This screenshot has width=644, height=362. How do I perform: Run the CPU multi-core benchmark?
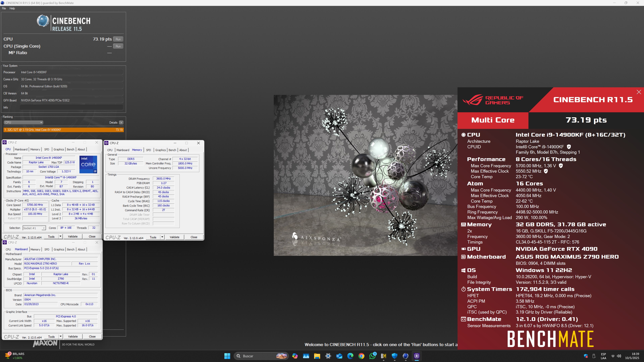(118, 39)
